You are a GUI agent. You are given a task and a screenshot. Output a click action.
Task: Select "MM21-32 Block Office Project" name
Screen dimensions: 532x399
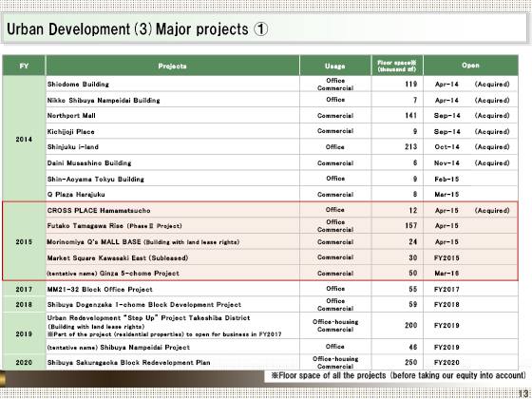(x=100, y=290)
